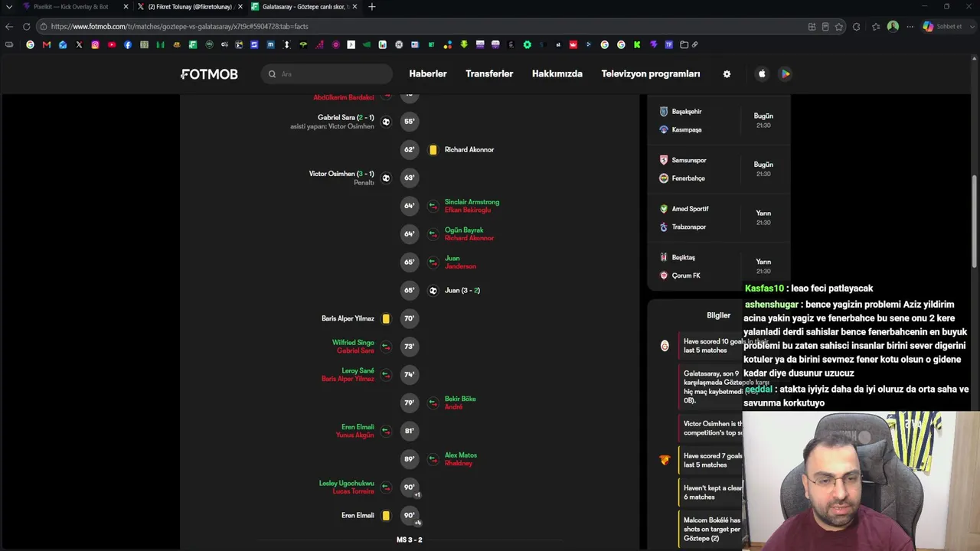
Task: Open browser Settings and more menu
Action: click(x=910, y=27)
